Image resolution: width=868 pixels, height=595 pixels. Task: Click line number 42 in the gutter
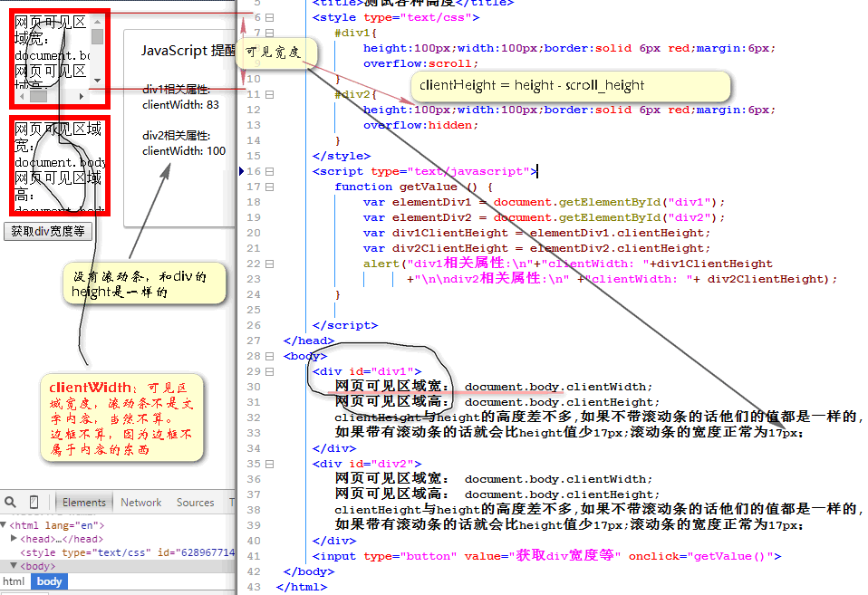[254, 571]
